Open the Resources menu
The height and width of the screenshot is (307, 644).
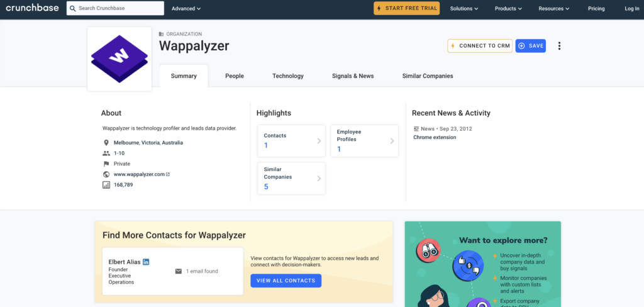[x=554, y=9]
